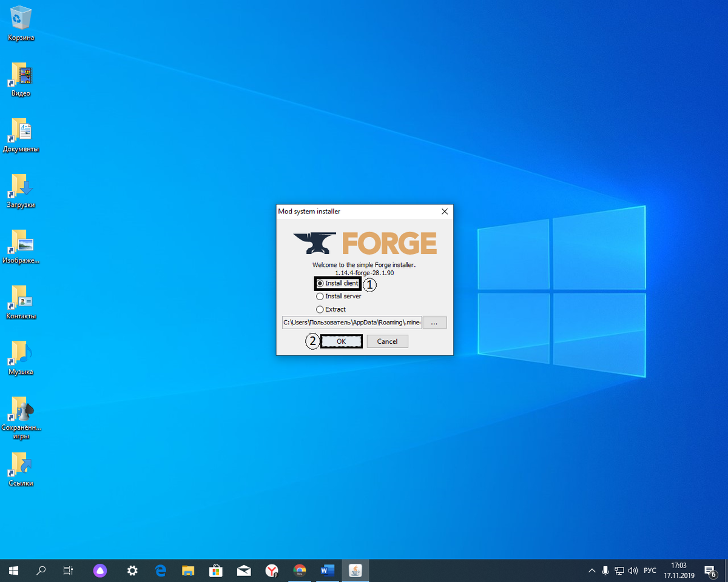Screen dimensions: 728x582
Task: Click the Java installer taskbar icon
Action: 356,570
